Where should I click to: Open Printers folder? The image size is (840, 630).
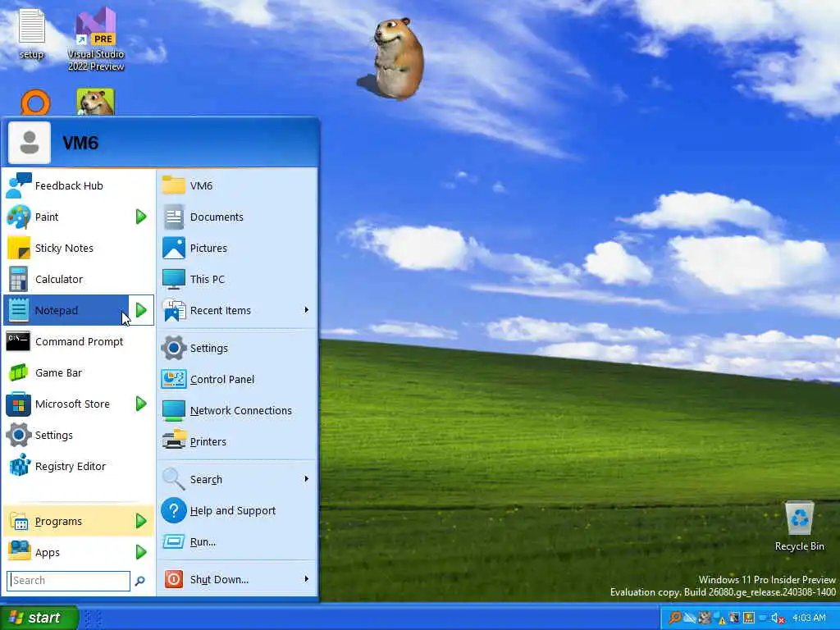[x=237, y=441]
